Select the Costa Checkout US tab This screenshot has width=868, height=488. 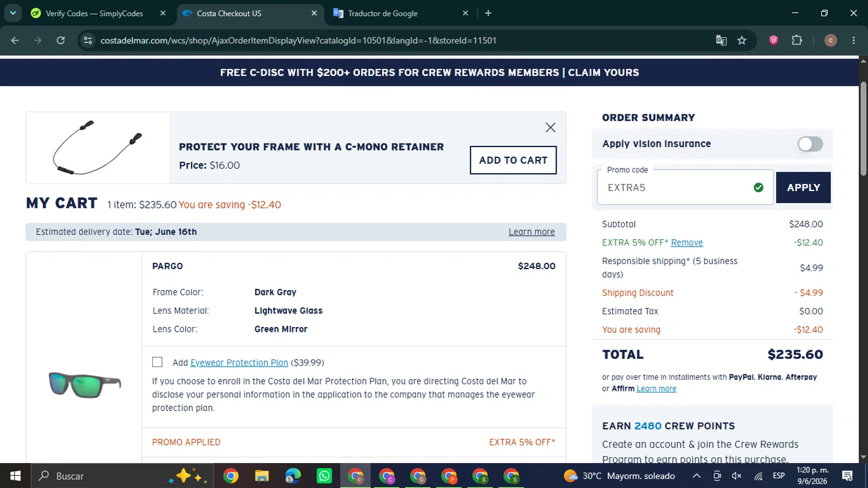pos(249,13)
